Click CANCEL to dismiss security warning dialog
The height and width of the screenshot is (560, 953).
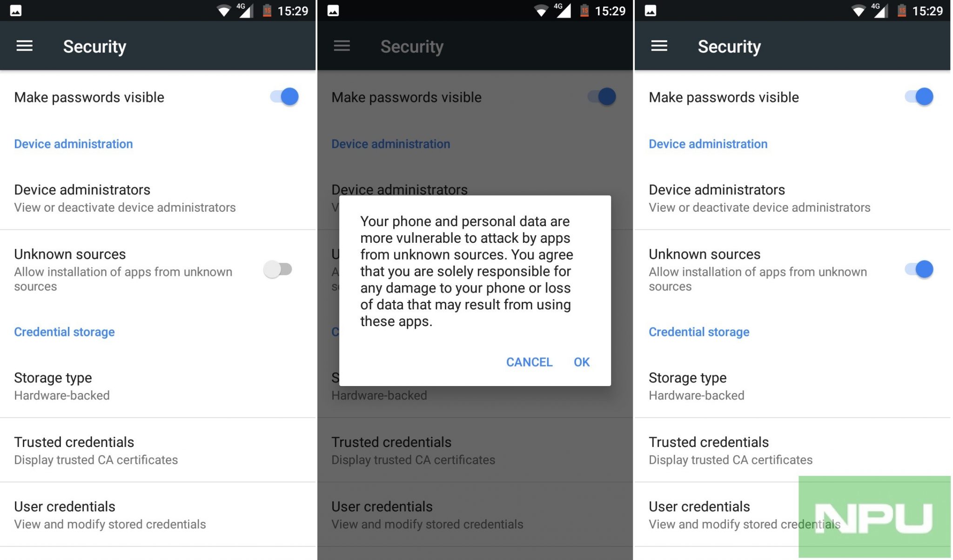pos(528,362)
